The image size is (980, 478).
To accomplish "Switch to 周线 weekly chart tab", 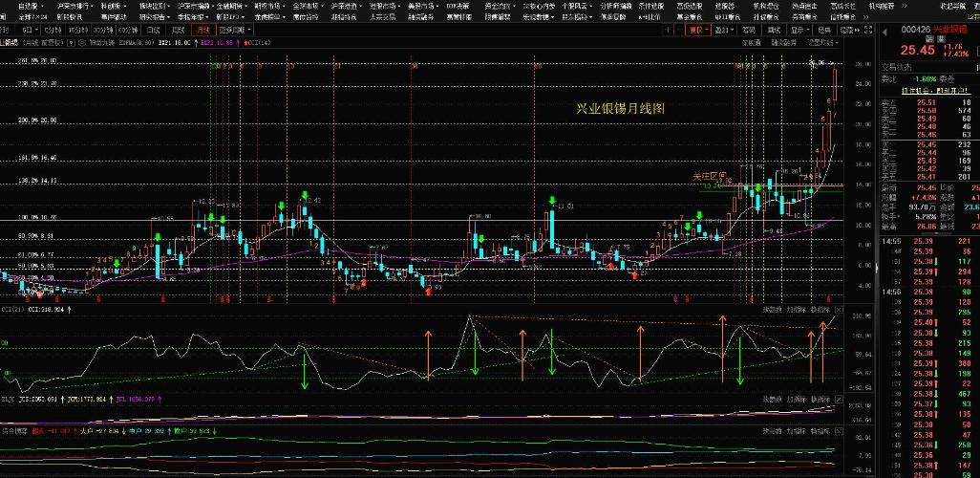I will pos(178,30).
